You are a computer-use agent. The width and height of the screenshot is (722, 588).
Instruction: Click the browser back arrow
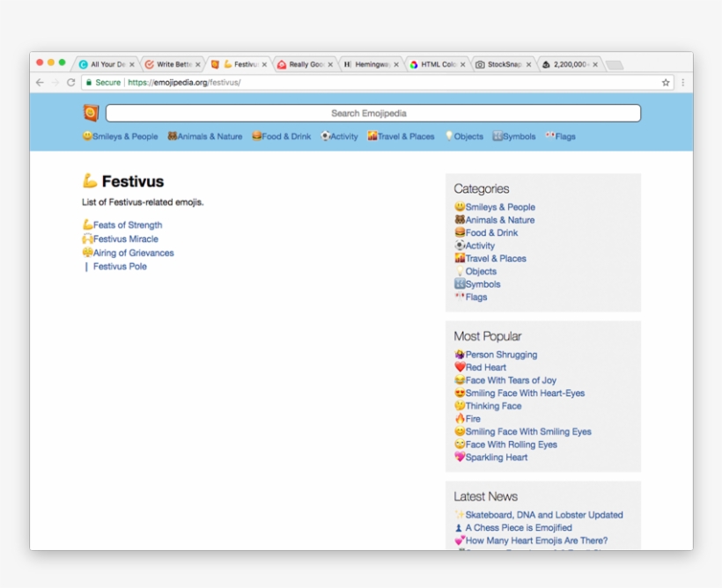point(40,83)
